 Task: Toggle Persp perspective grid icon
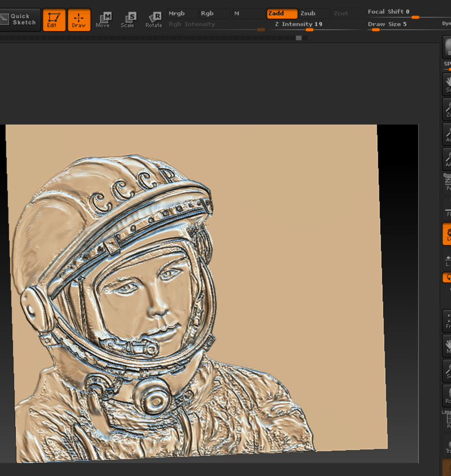448,183
